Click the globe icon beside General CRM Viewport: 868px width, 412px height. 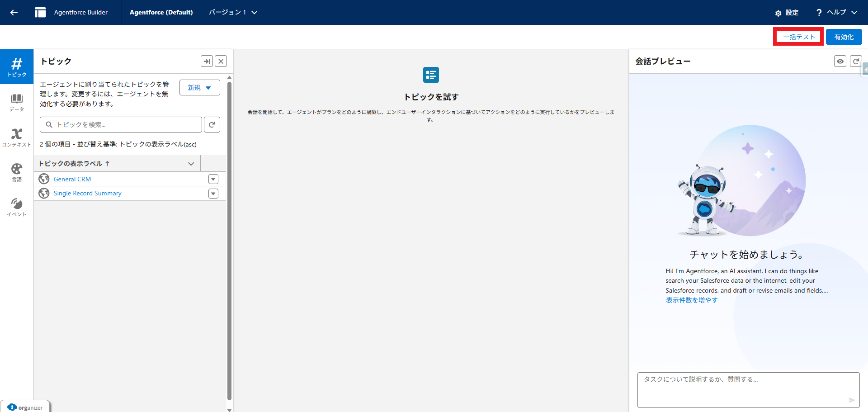pos(44,179)
